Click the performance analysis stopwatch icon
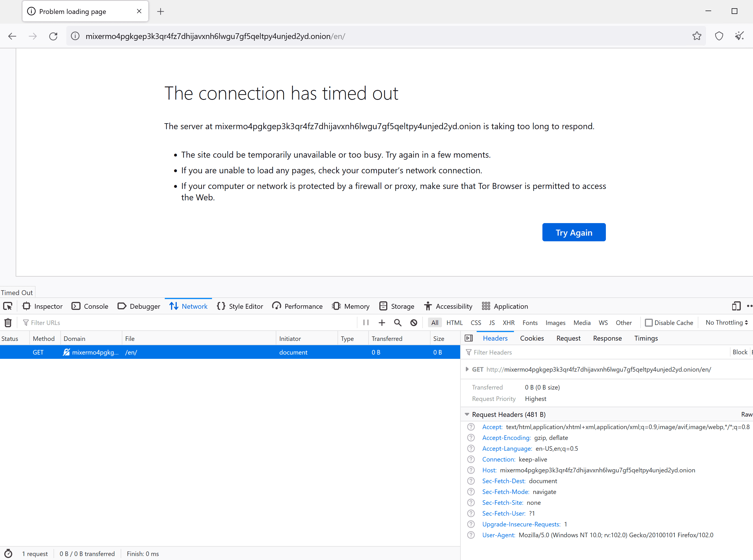This screenshot has width=753, height=560. [x=8, y=553]
